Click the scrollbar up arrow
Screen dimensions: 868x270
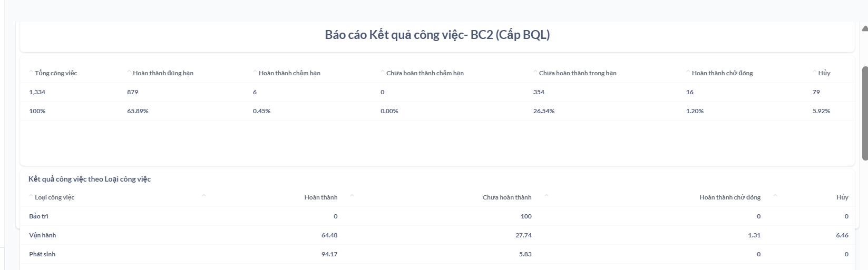[864, 28]
